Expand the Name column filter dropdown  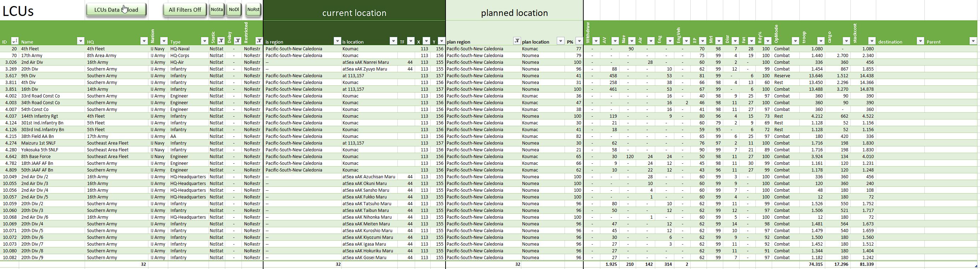(x=80, y=41)
